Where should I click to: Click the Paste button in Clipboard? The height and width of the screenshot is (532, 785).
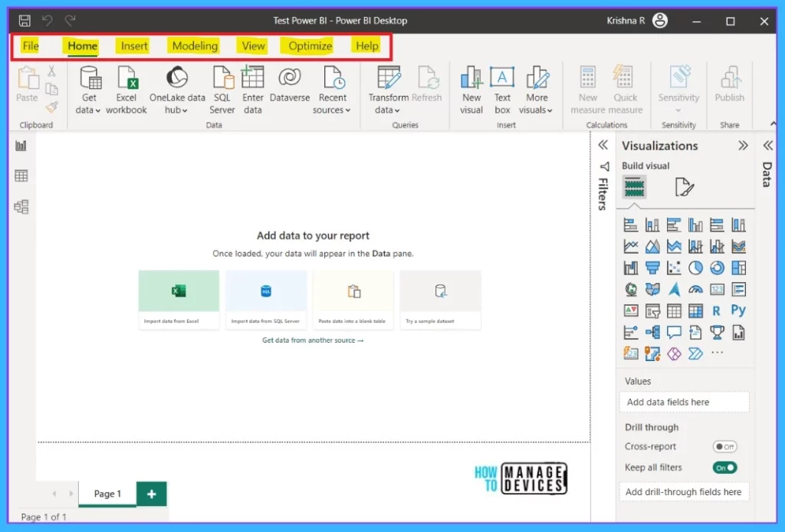(27, 84)
